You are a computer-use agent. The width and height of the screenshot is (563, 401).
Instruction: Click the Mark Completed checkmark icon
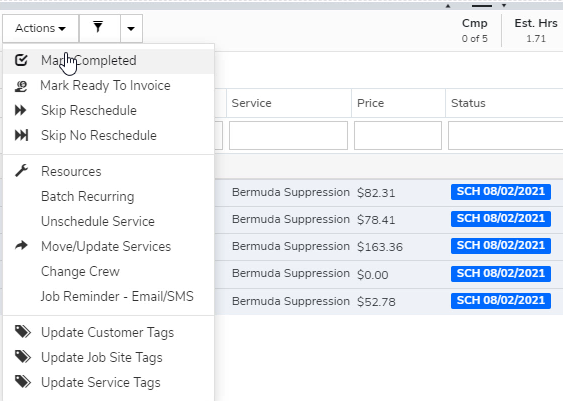pyautogui.click(x=21, y=60)
